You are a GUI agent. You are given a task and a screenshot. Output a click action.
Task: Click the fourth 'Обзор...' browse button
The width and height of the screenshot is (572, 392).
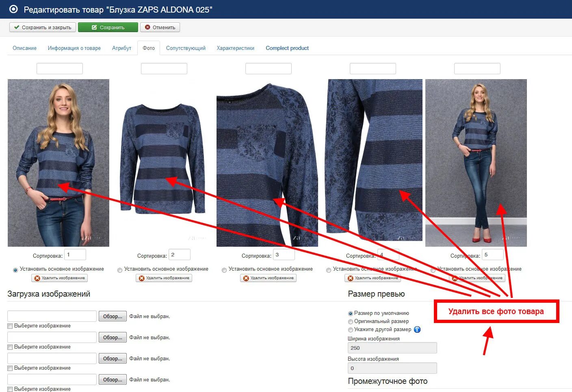pyautogui.click(x=113, y=379)
